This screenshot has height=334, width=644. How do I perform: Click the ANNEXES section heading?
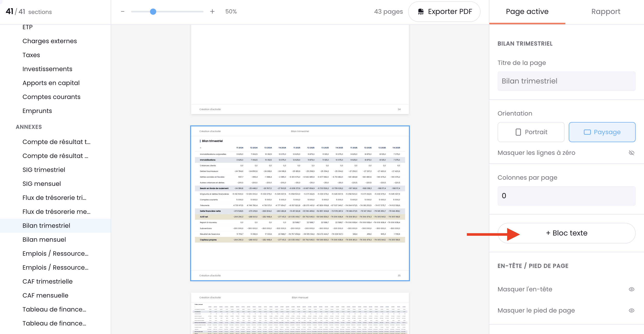(29, 127)
